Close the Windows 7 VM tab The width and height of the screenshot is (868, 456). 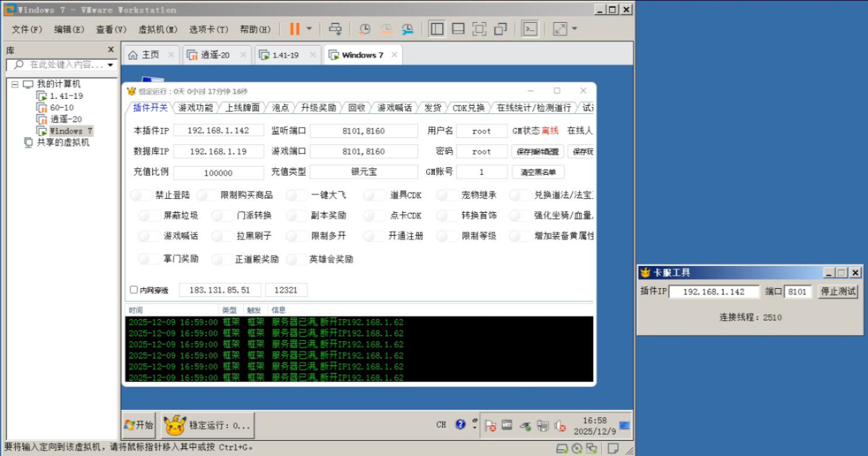(394, 54)
